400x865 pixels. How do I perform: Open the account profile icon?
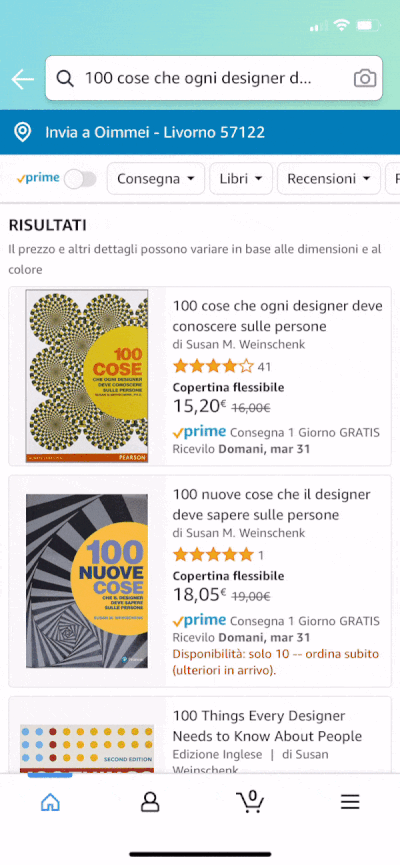(x=150, y=802)
